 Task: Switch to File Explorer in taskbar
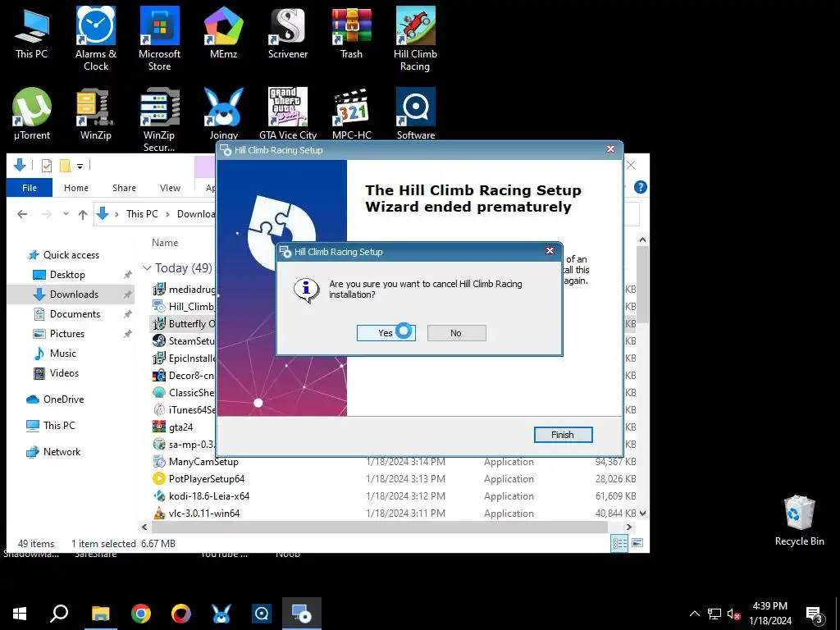pyautogui.click(x=100, y=614)
